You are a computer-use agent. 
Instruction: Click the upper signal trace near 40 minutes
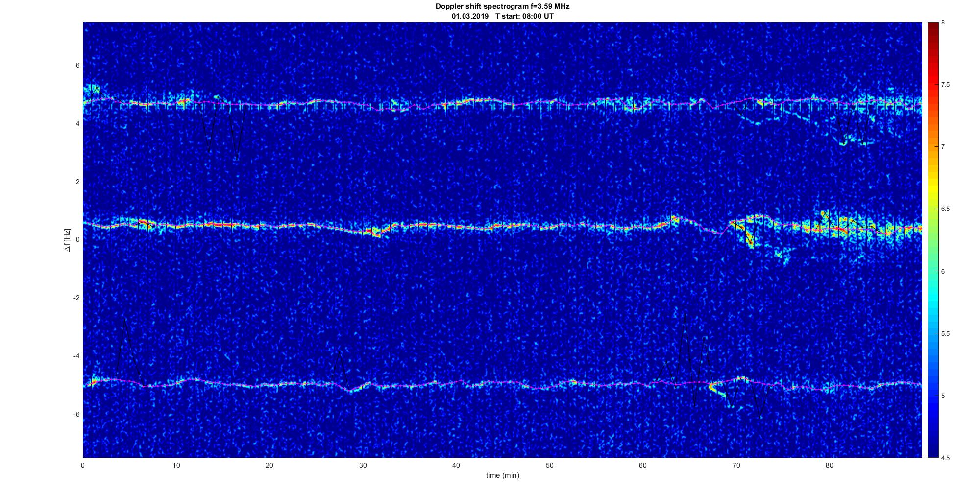click(456, 103)
